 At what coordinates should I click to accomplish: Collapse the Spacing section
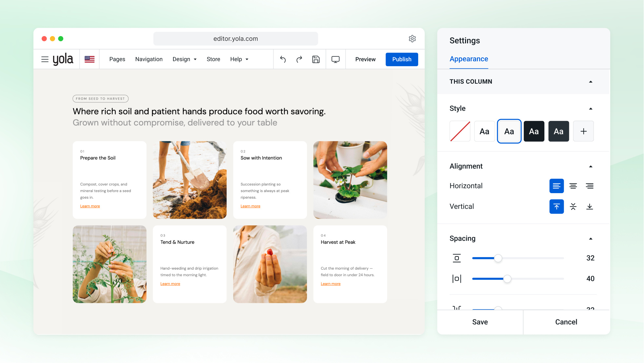tap(591, 239)
